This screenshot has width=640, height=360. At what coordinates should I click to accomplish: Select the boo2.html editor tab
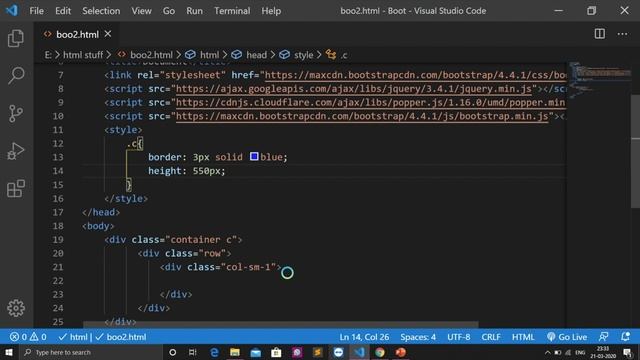[77, 35]
